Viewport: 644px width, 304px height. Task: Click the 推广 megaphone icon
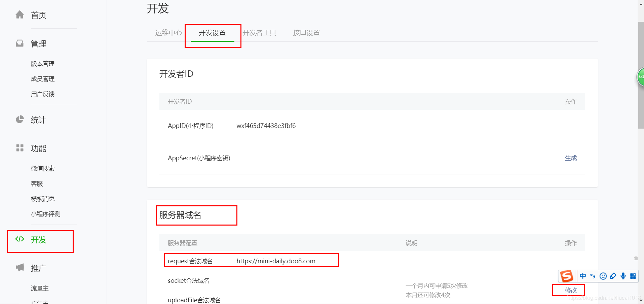pos(20,267)
